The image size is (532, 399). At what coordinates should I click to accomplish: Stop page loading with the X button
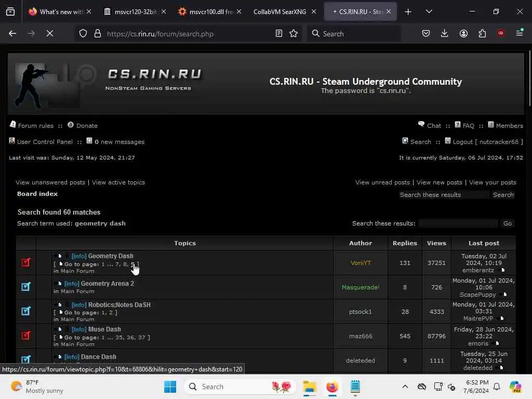49,34
